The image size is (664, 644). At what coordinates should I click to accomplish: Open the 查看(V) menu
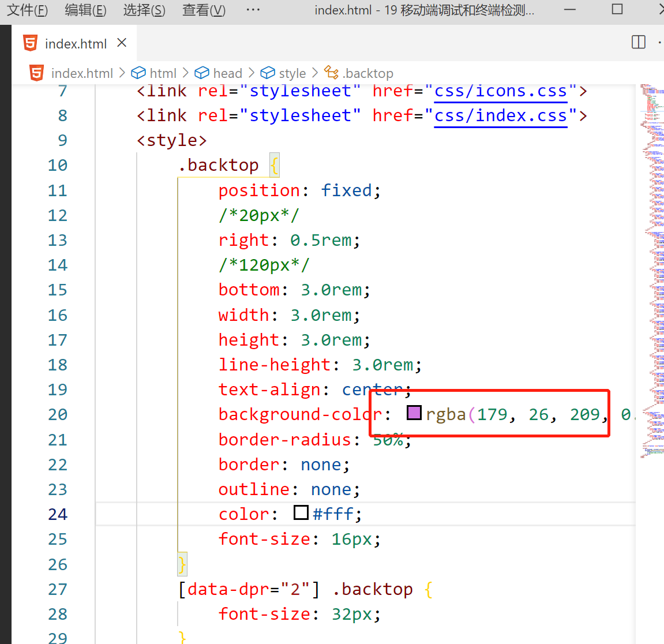[x=204, y=10]
